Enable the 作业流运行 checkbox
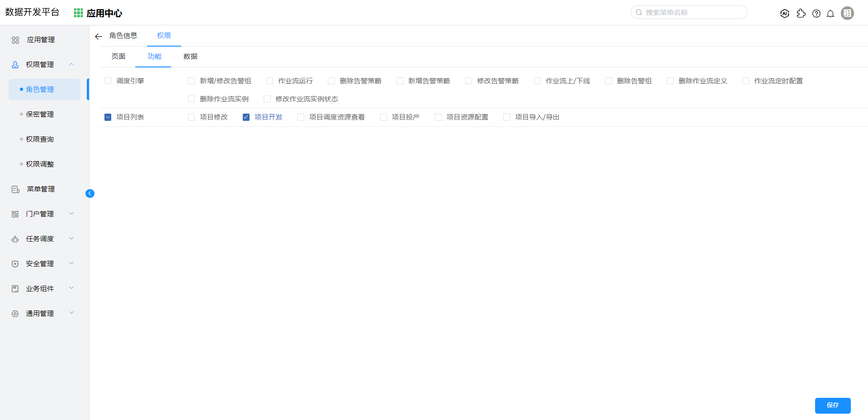 (x=270, y=81)
